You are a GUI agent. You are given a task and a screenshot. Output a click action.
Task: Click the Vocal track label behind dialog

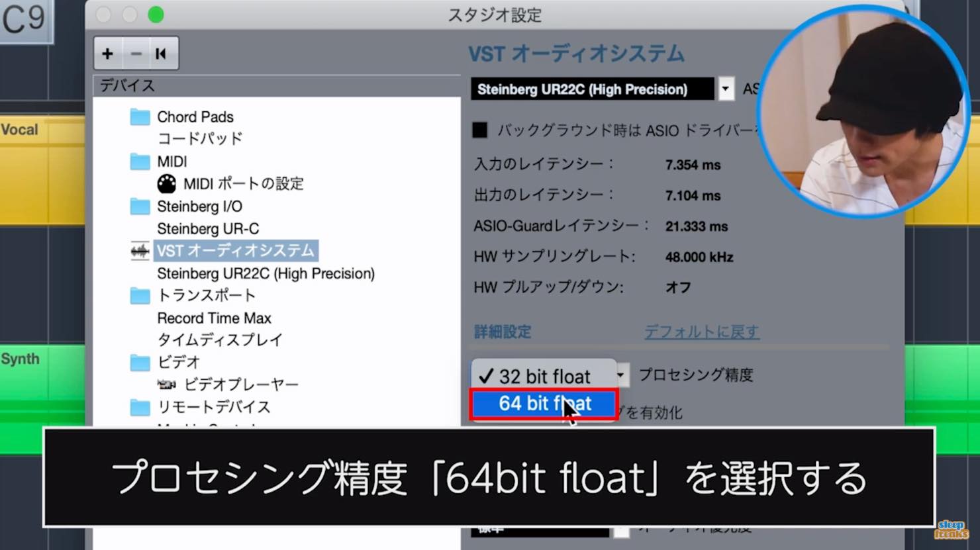[x=20, y=130]
